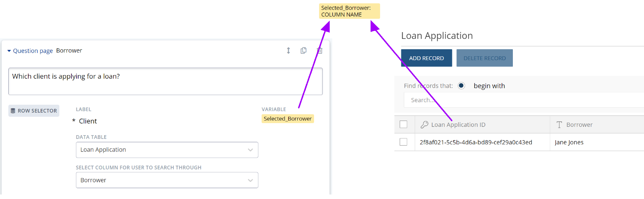Viewport: 644px width, 199px height.
Task: Tick the checkbox for the Jane Jones record
Action: pos(403,142)
